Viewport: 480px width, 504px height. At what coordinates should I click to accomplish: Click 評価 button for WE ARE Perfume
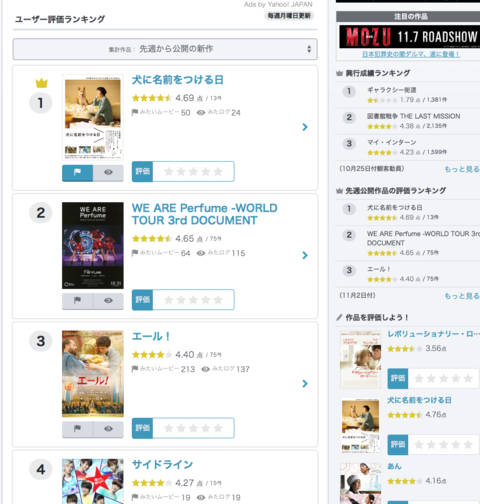pyautogui.click(x=142, y=300)
